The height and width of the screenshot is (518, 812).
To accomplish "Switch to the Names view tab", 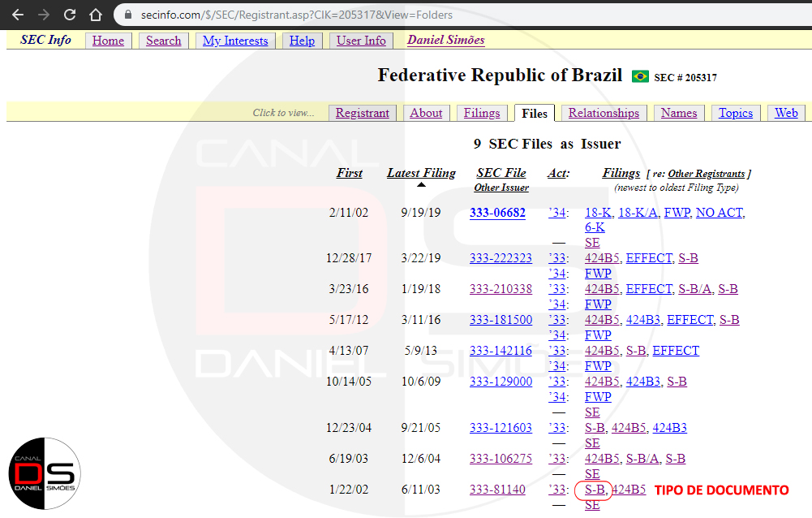I will coord(679,113).
